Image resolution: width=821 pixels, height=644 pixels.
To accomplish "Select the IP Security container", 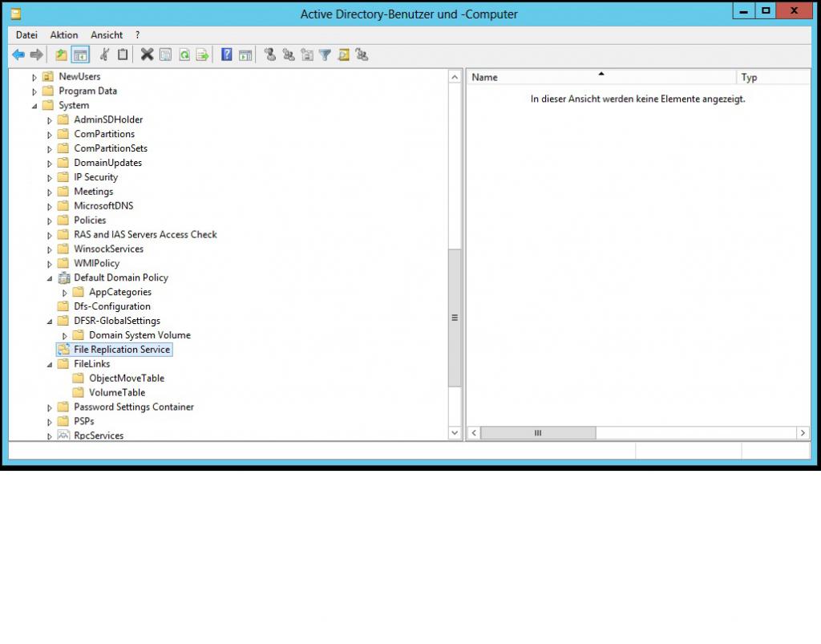I will pyautogui.click(x=96, y=177).
